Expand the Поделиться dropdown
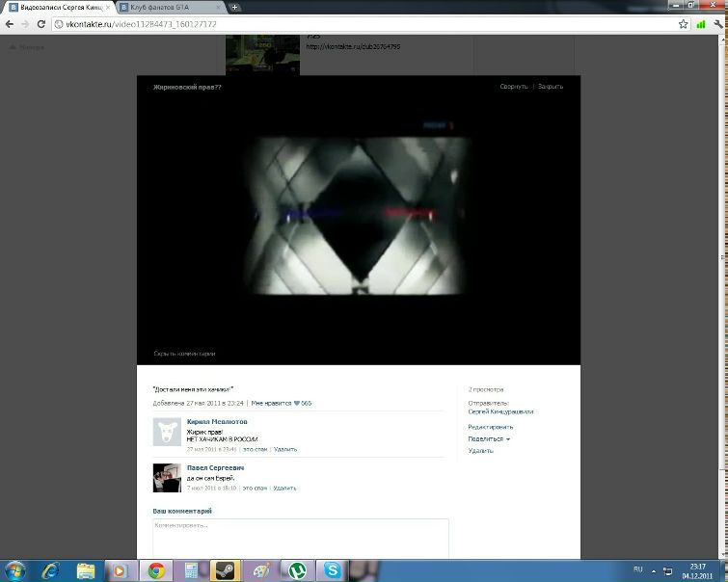The width and height of the screenshot is (728, 582). [x=489, y=438]
